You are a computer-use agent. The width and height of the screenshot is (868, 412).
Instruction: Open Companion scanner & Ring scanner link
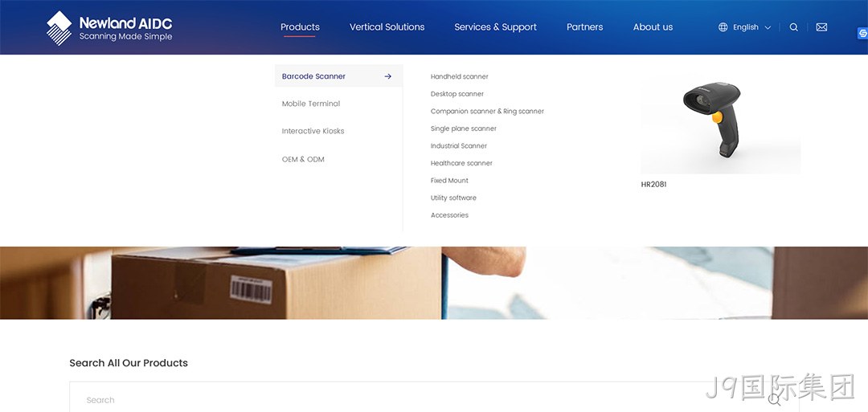[x=487, y=111]
